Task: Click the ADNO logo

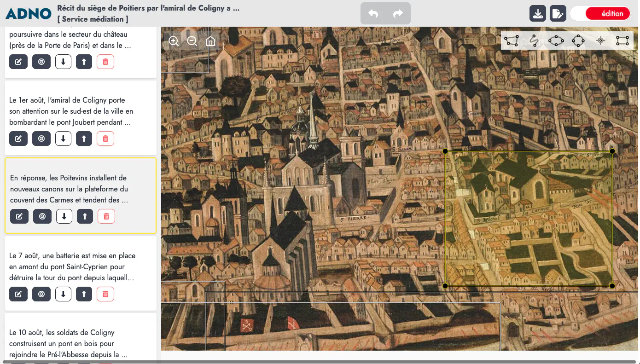Action: [x=28, y=14]
